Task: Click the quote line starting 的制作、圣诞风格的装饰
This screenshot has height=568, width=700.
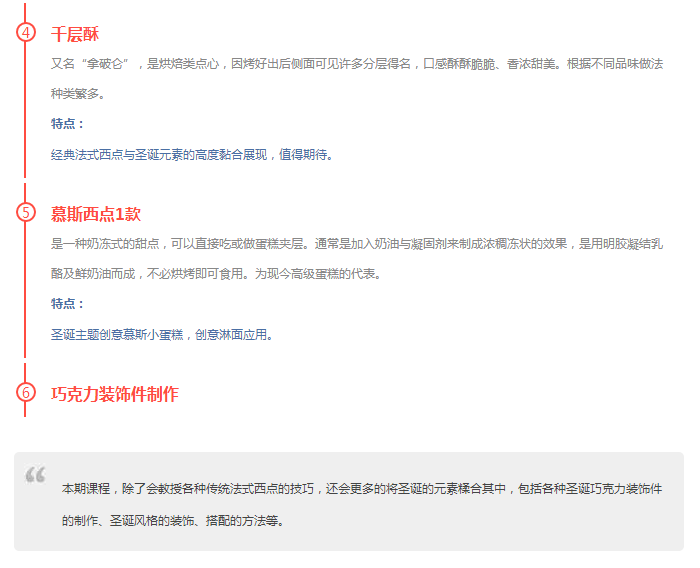Action: click(173, 521)
